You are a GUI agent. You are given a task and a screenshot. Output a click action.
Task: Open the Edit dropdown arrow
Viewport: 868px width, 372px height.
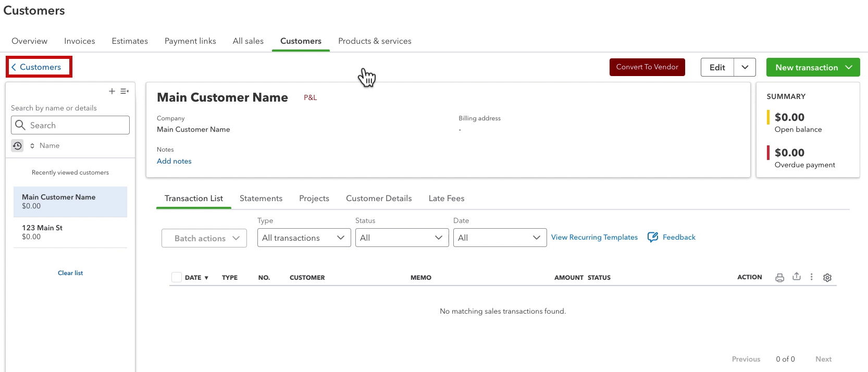745,67
